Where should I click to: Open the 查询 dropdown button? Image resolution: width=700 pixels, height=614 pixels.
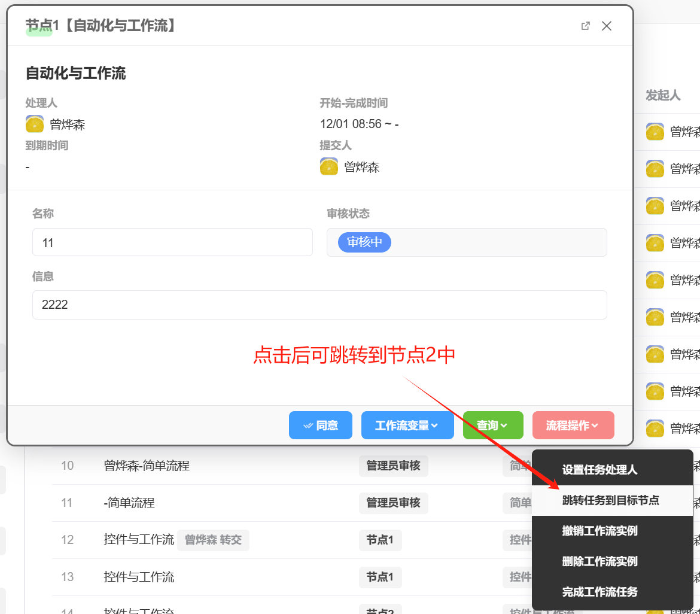(492, 425)
